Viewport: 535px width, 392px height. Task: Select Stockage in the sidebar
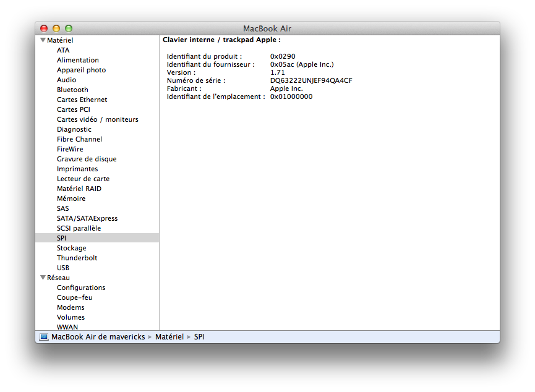72,248
